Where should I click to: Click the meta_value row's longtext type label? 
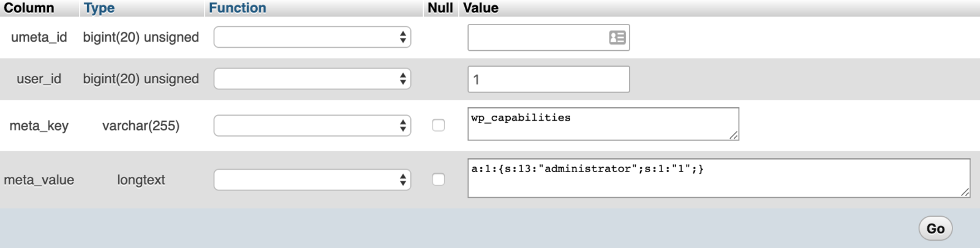[x=141, y=180]
